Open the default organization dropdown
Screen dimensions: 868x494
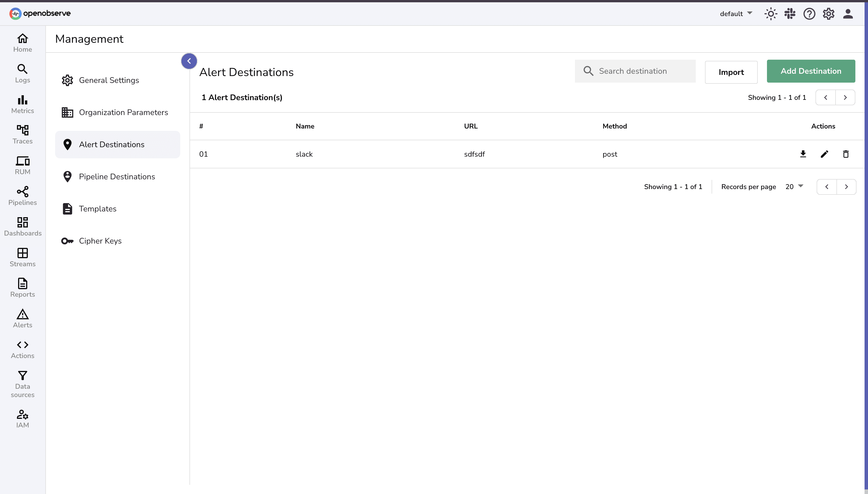pos(735,13)
